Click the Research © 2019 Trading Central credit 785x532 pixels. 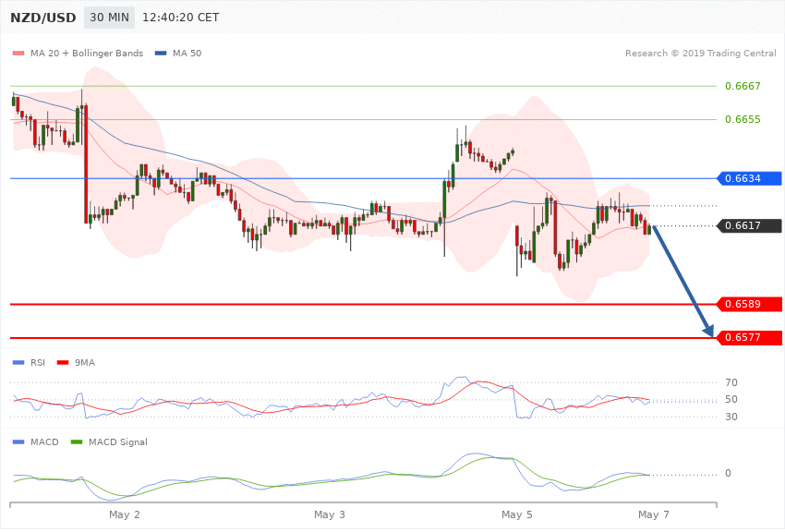[700, 53]
